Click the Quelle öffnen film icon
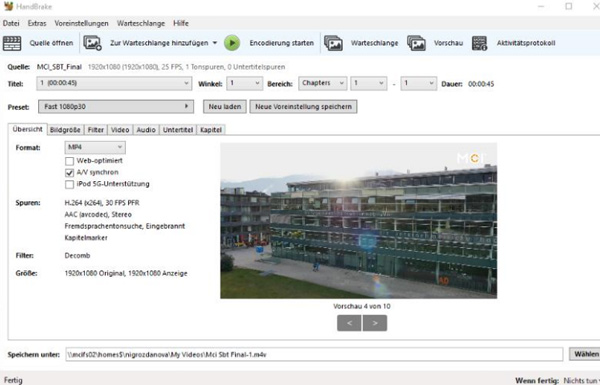The width and height of the screenshot is (600, 385). [12, 43]
